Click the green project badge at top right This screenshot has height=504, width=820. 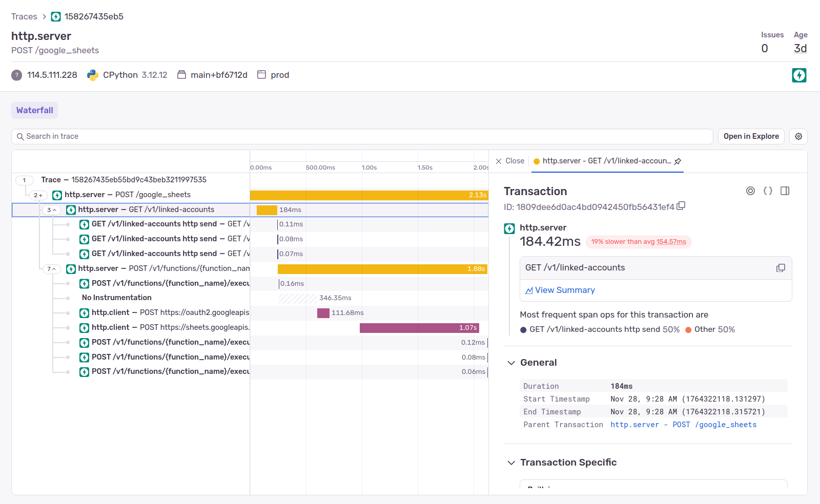click(799, 75)
